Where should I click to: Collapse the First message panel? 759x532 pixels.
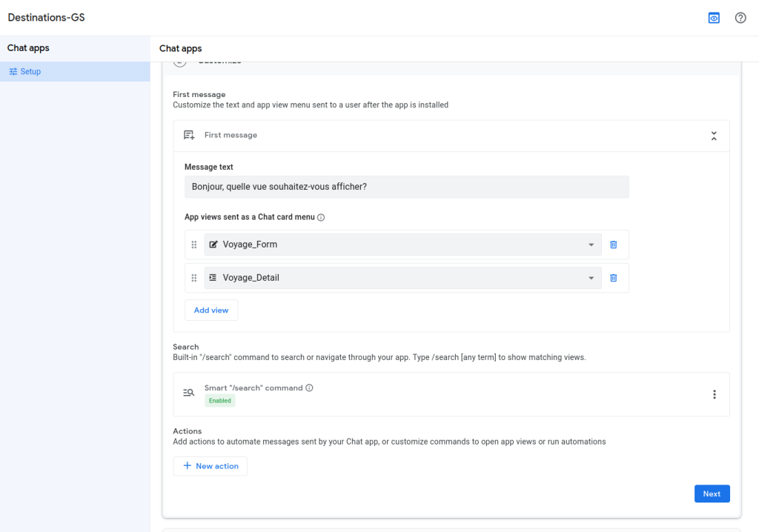714,136
